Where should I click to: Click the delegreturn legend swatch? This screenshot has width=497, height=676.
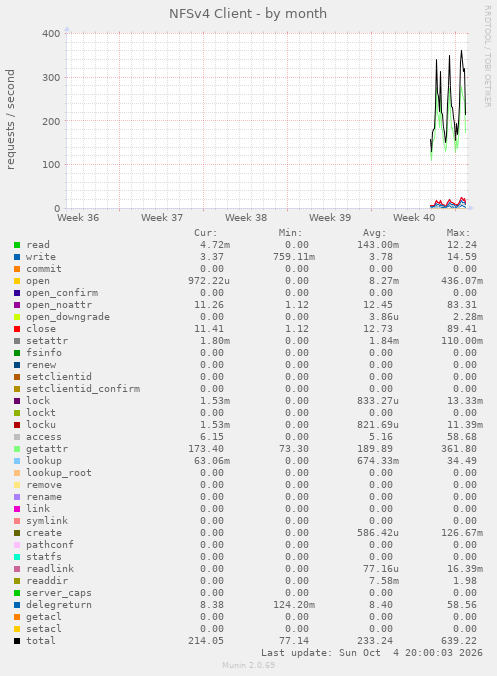17,605
